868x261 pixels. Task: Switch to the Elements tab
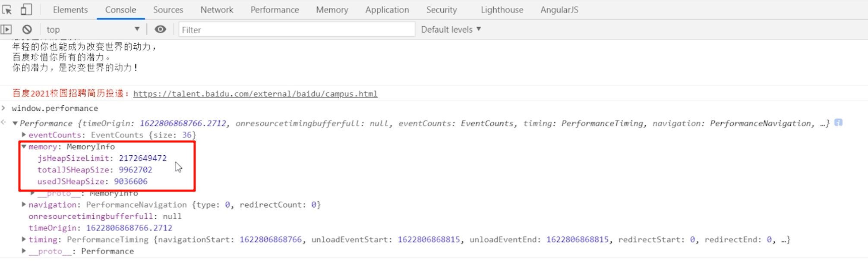pos(70,9)
